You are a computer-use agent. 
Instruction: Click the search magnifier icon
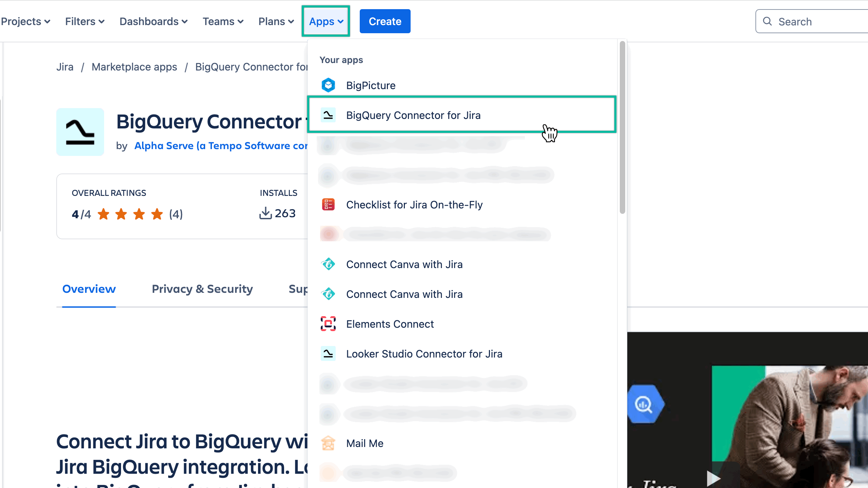[x=768, y=21]
